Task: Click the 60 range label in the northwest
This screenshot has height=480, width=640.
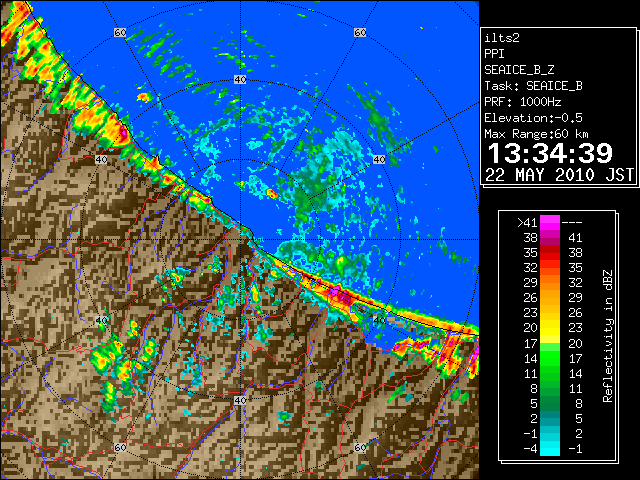Action: tap(120, 32)
